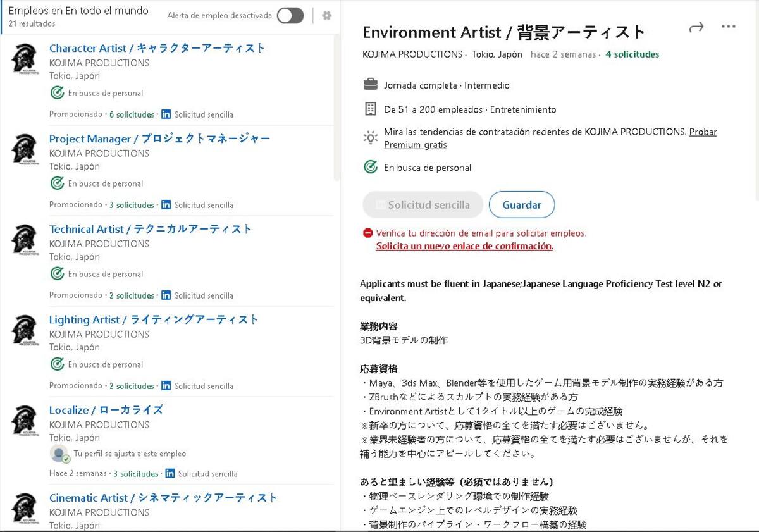
Task: Open KOJIMA PRODUCTIONS company link in header
Action: click(x=412, y=54)
